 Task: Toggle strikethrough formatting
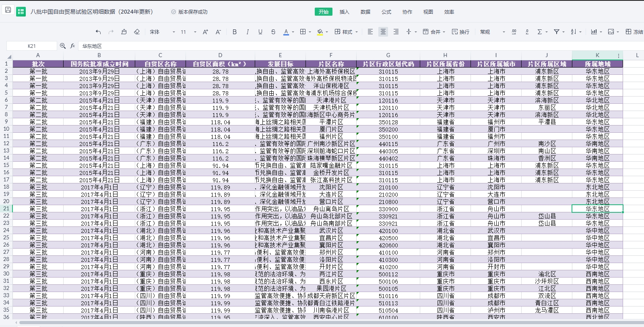tap(273, 32)
